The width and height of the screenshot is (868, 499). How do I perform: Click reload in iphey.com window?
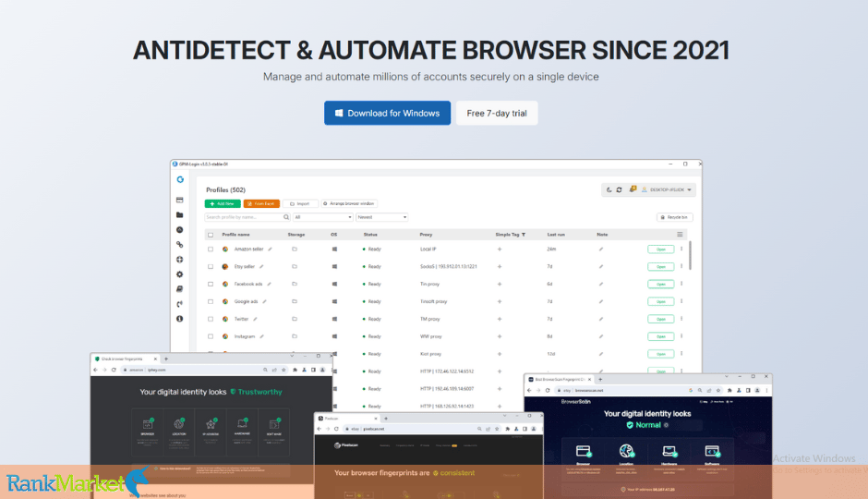pyautogui.click(x=114, y=370)
